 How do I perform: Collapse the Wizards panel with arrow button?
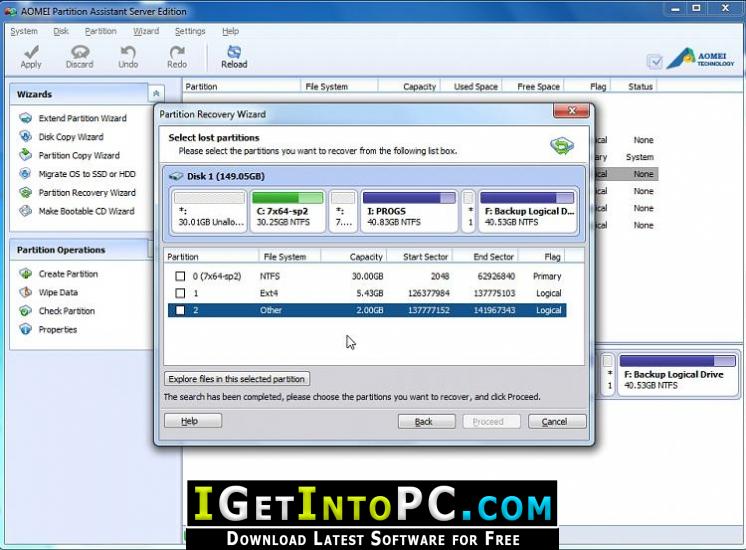coord(156,93)
